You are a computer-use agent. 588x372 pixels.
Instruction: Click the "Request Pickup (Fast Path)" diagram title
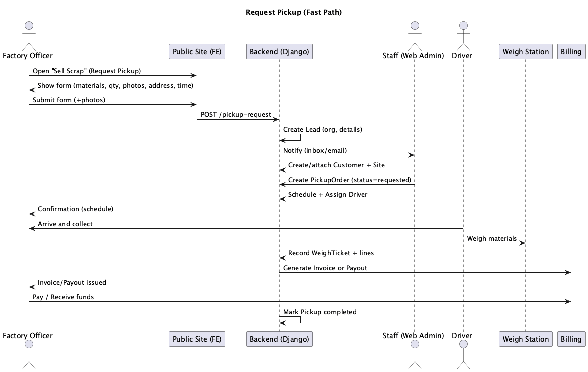294,12
